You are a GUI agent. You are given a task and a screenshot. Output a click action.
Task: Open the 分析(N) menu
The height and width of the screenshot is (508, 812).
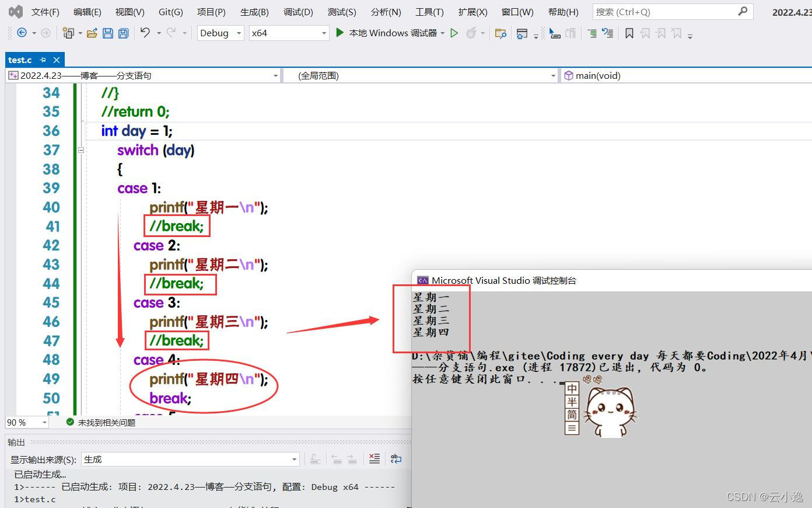coord(386,12)
